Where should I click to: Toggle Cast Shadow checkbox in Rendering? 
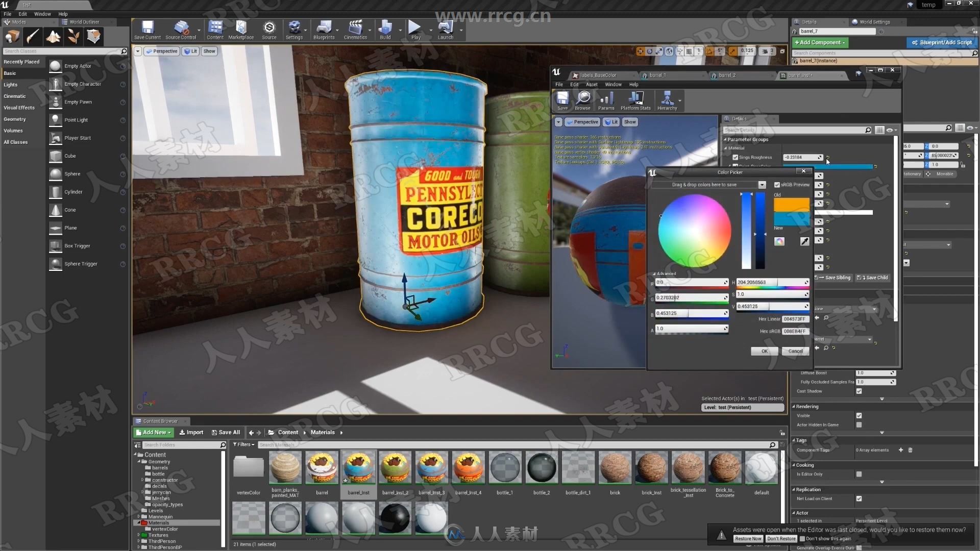860,390
